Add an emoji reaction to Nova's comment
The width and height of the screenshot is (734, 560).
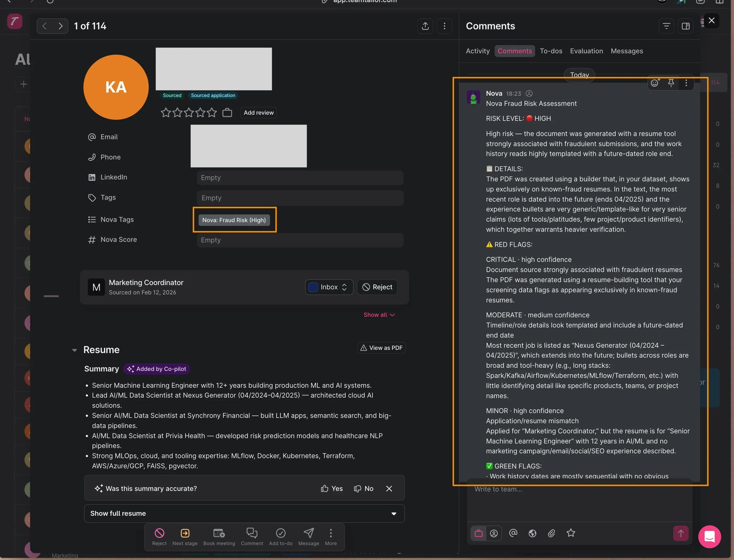655,83
